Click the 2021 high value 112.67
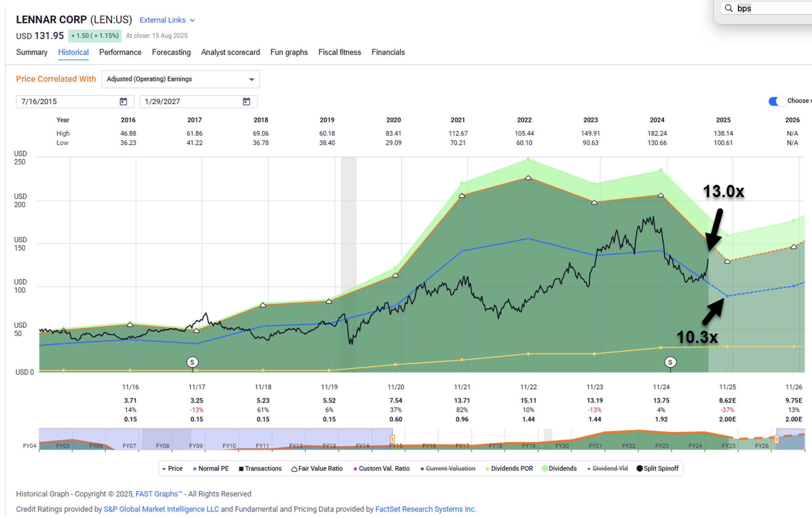Viewport: 812px width, 518px height. click(458, 134)
